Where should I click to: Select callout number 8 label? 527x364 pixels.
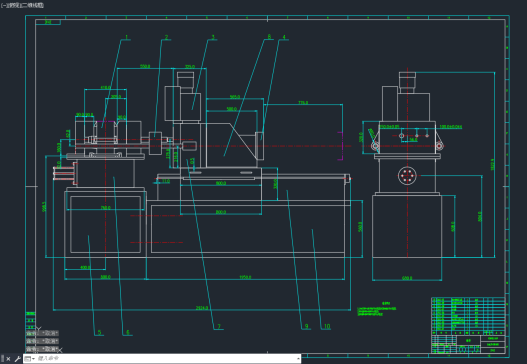[x=269, y=36]
